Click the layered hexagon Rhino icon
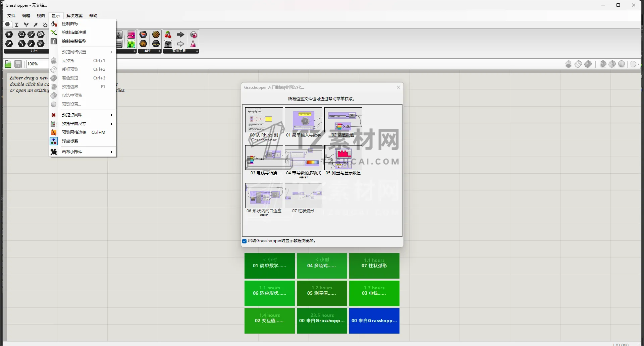This screenshot has height=346, width=644. pyautogui.click(x=143, y=35)
